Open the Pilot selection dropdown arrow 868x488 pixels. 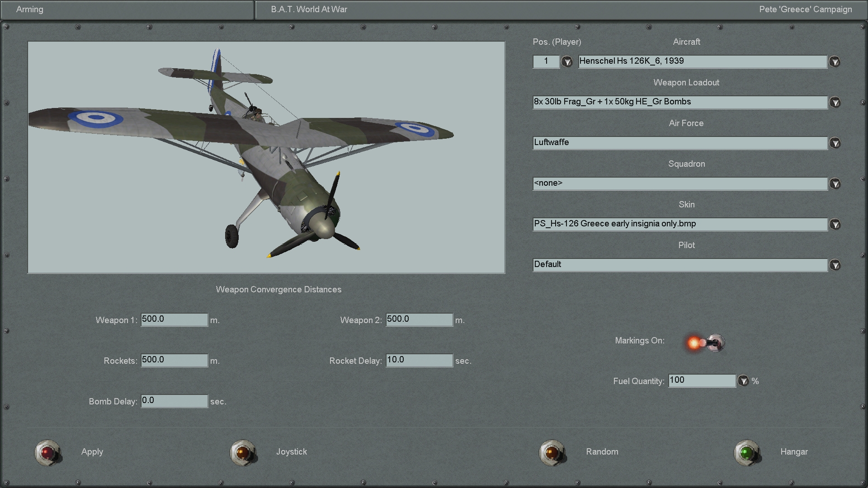click(835, 265)
